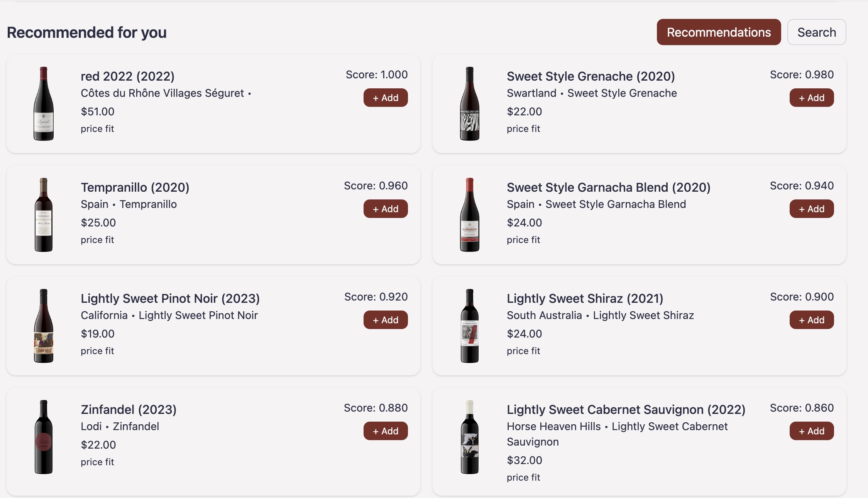Image resolution: width=868 pixels, height=498 pixels.
Task: Click the zebra-label Grenache bottle image
Action: 470,104
